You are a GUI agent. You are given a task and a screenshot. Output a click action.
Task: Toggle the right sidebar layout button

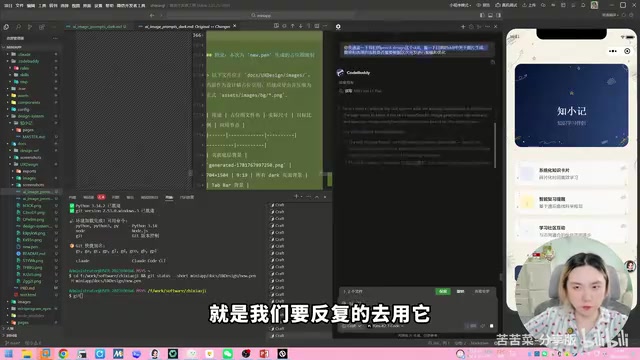(498, 16)
